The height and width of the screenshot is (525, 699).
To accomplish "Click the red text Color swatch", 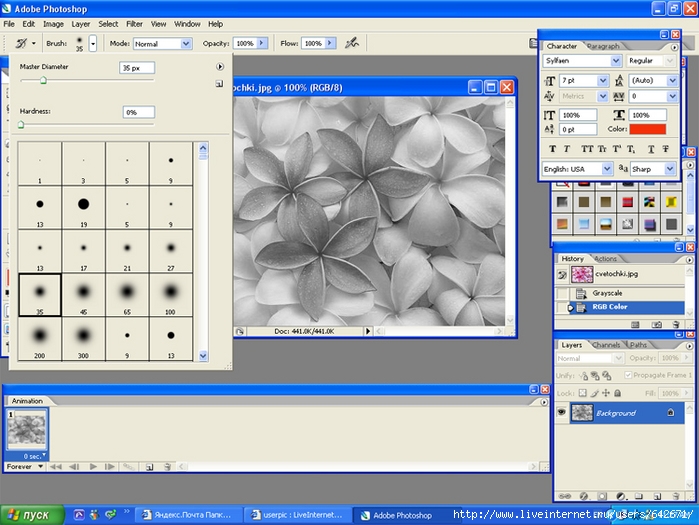I will [x=647, y=129].
